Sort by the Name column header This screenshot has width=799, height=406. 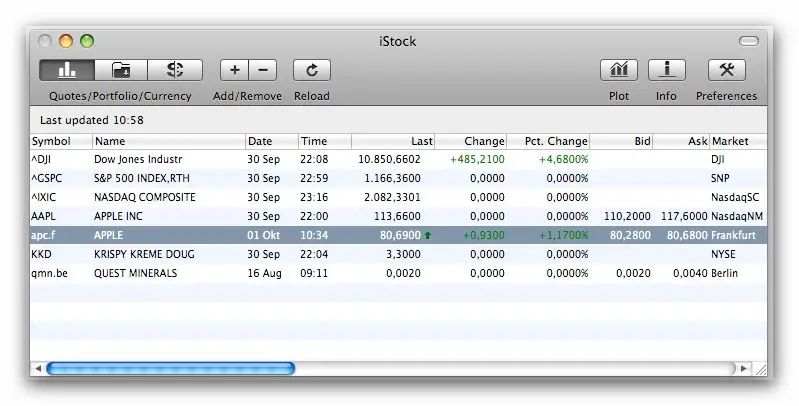tap(169, 141)
